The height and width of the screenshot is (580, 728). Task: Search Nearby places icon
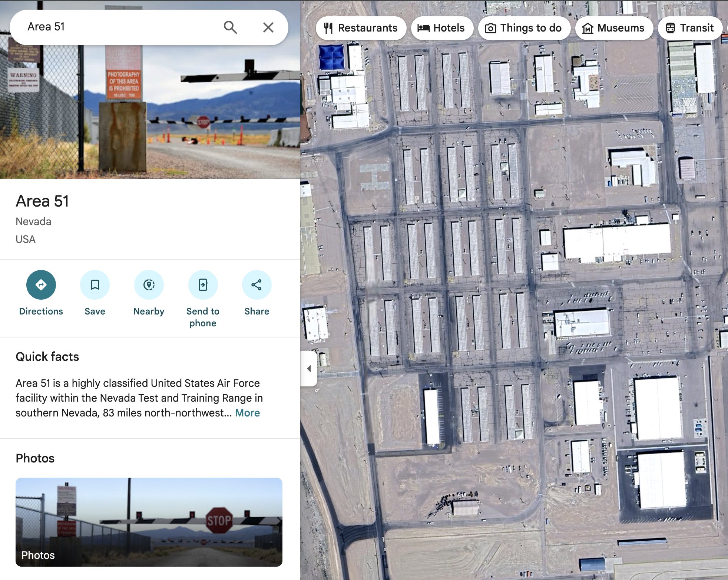(149, 285)
